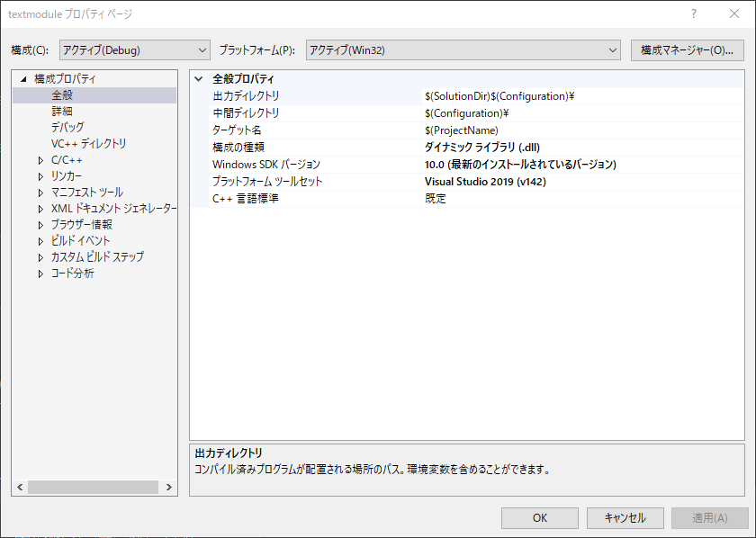Click the tree's horizontal scrollbar thumb
Image resolution: width=756 pixels, height=538 pixels.
93,487
